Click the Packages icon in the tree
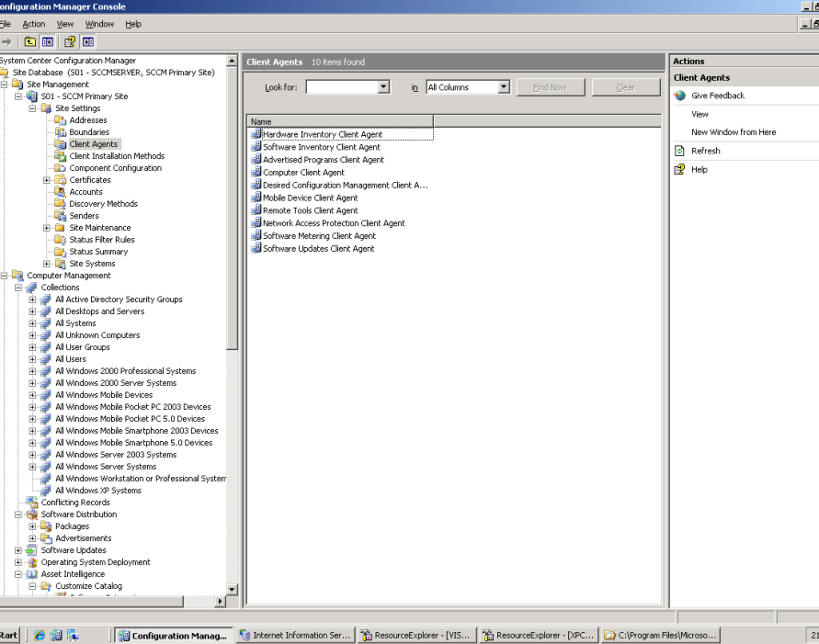Image resolution: width=819 pixels, height=644 pixels. click(47, 526)
